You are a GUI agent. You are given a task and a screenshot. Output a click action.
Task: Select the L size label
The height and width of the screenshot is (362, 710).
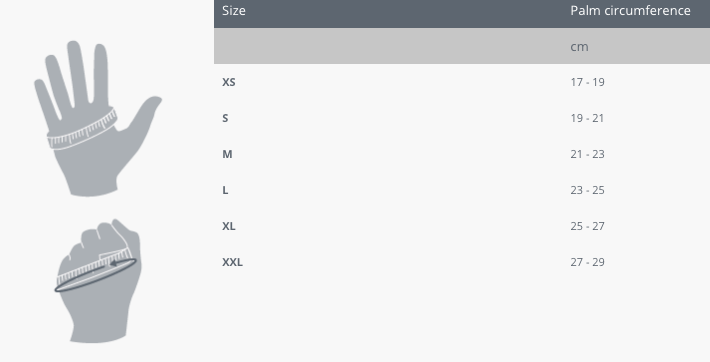(225, 190)
